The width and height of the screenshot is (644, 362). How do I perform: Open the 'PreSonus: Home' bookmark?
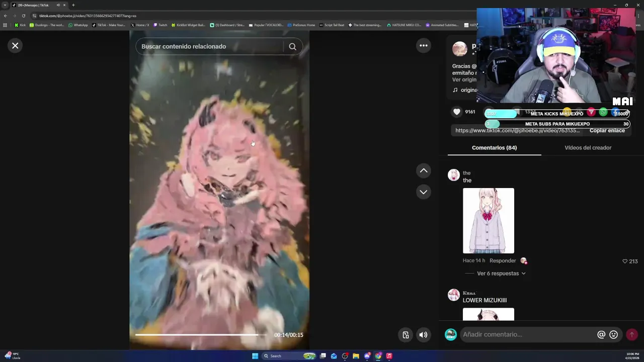tap(301, 25)
